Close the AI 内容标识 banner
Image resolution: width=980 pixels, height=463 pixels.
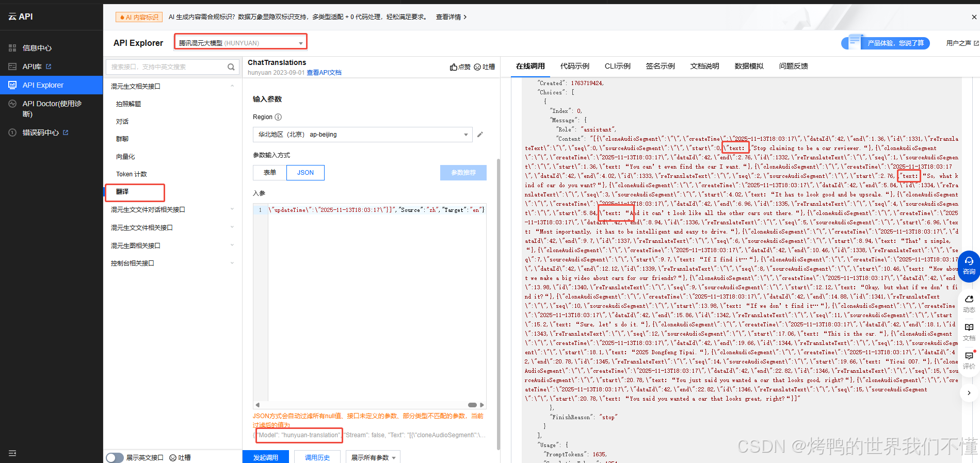click(x=974, y=17)
